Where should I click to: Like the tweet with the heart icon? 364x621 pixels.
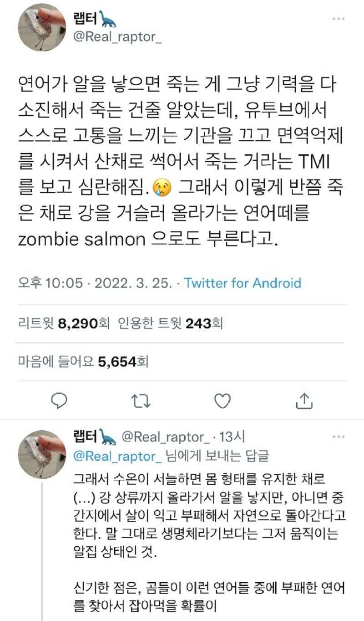[222, 401]
